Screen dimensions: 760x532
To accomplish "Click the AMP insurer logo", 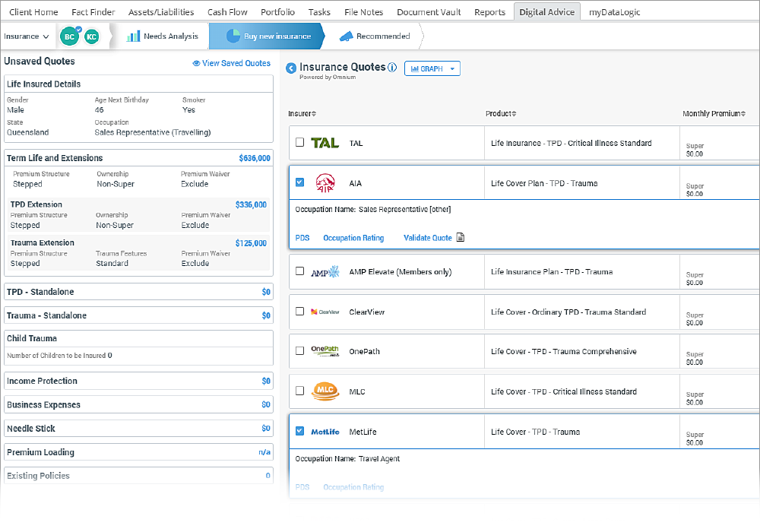I will [325, 272].
